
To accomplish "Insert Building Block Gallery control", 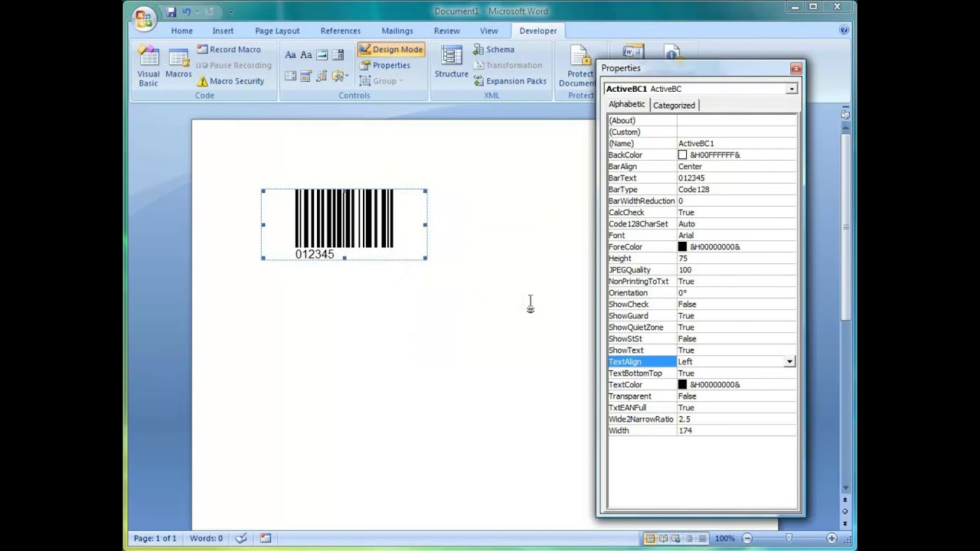I will (322, 77).
